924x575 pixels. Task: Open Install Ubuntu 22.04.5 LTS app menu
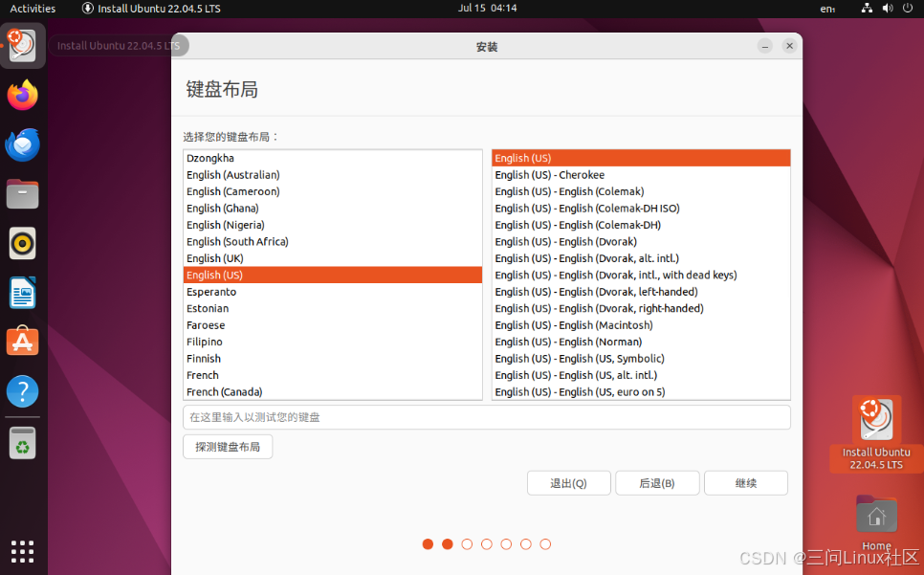click(x=151, y=9)
